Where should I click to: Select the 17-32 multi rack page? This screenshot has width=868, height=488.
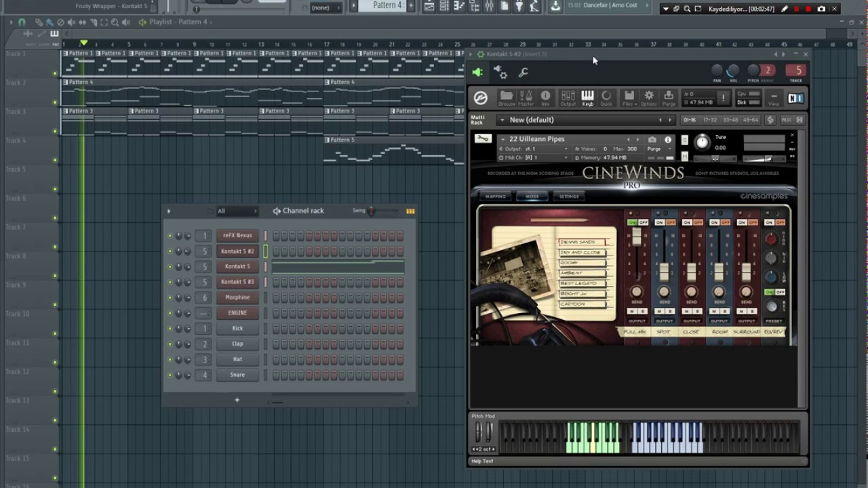coord(710,120)
